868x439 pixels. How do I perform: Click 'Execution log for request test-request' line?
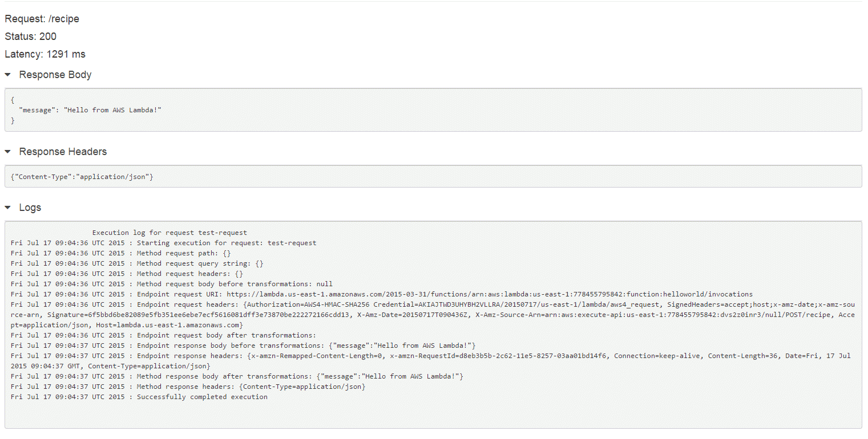coord(169,233)
